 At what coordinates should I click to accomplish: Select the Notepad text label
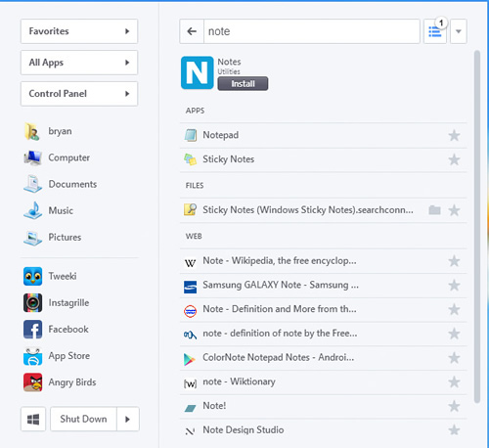221,135
